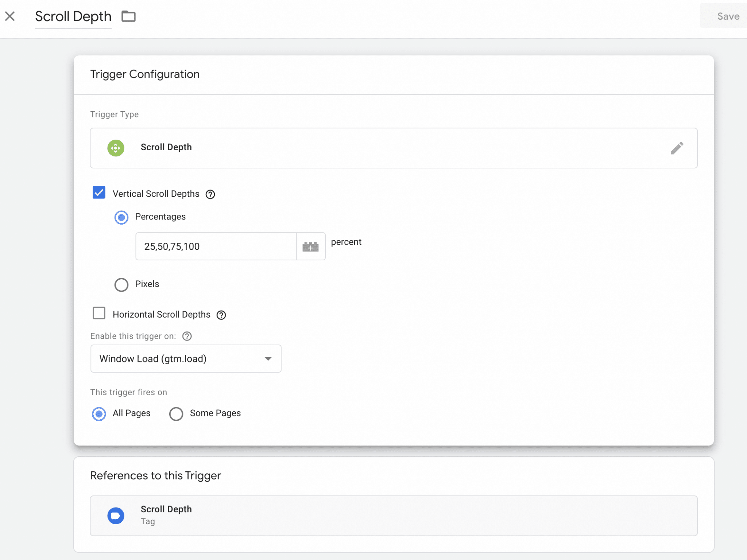Open help for Horizontal Scroll Depths

(221, 315)
